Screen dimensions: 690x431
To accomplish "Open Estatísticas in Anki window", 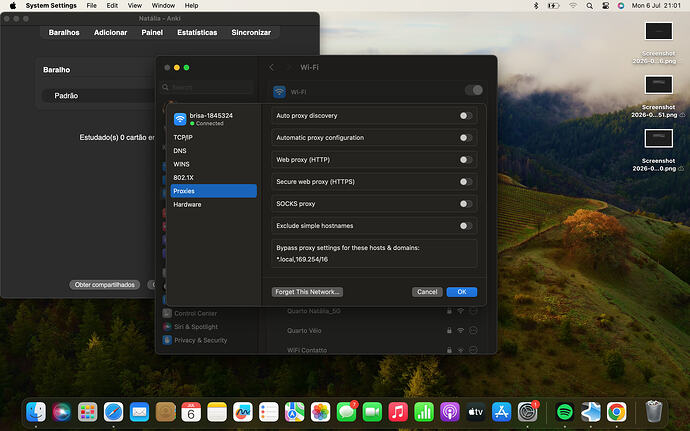I will pos(197,33).
